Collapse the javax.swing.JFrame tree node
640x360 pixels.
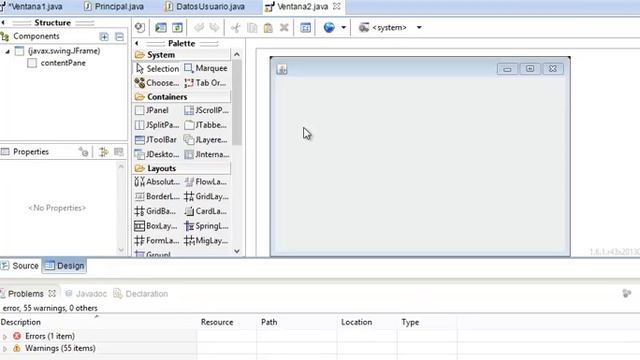click(x=7, y=51)
